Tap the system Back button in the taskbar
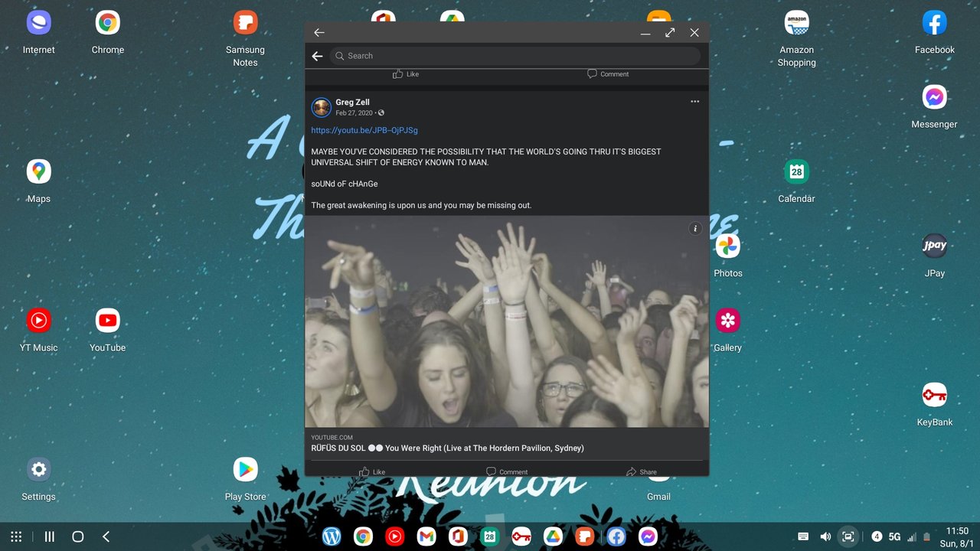 click(x=106, y=537)
